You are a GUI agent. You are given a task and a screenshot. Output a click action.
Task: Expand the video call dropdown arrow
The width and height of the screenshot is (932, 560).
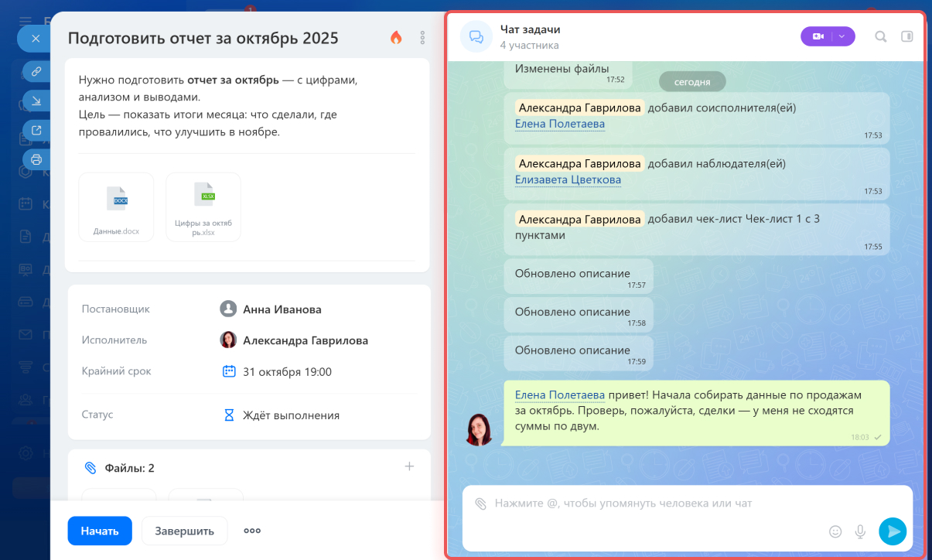point(842,36)
